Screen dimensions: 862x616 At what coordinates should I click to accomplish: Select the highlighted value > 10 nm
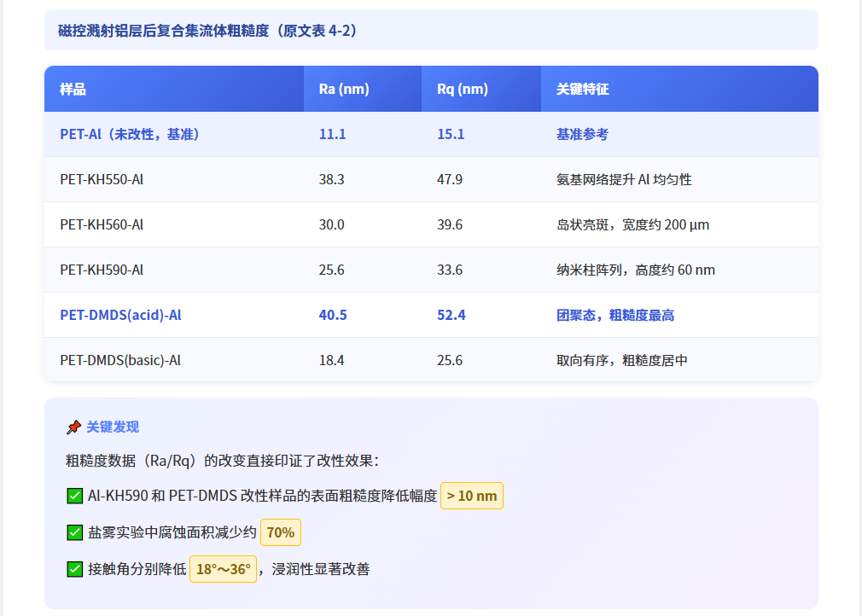(x=472, y=495)
